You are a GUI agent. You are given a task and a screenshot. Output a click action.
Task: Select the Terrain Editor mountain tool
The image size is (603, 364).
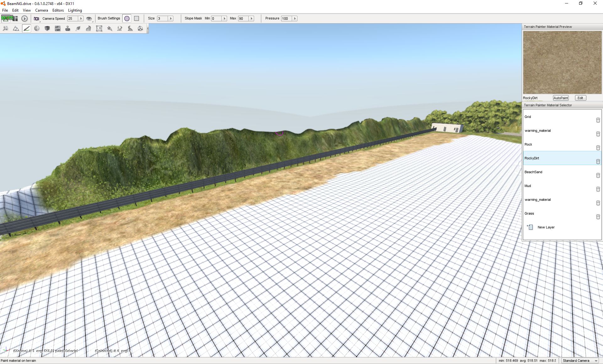click(x=16, y=29)
